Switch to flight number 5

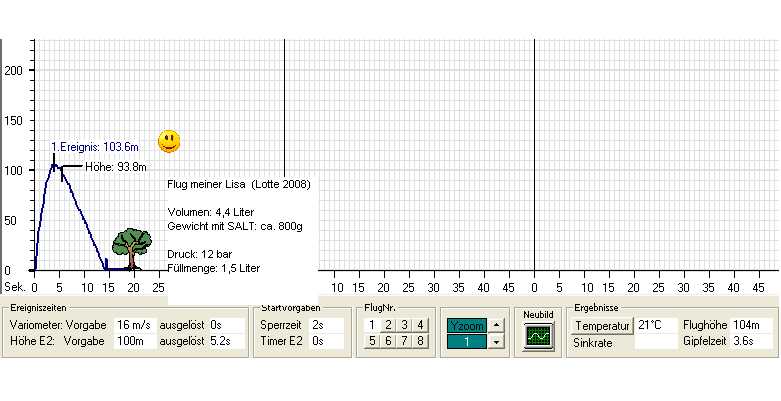click(x=372, y=342)
